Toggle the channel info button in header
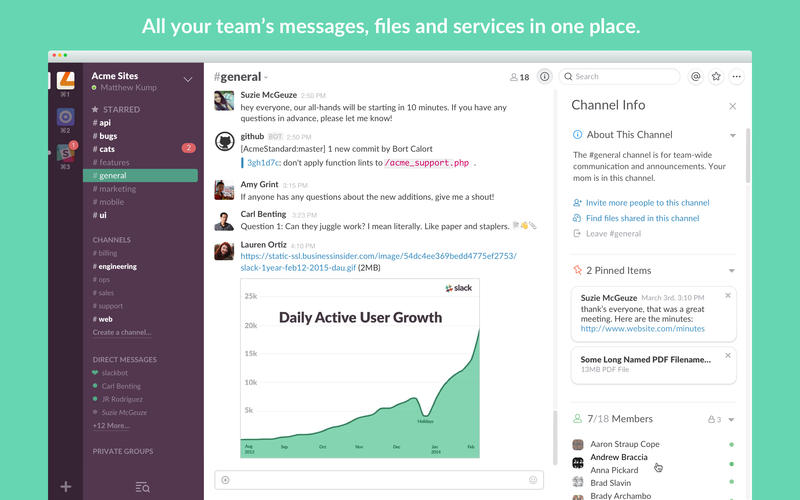 point(545,76)
